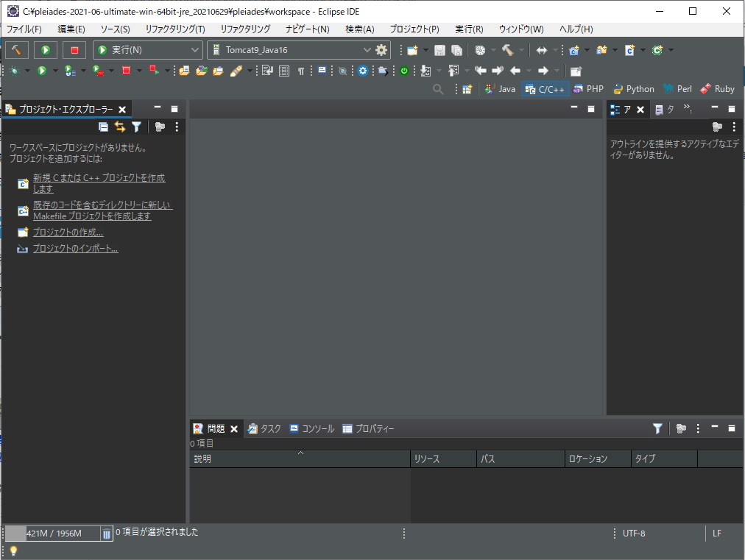Switch to the タスク tab
The image size is (745, 560).
point(264,429)
